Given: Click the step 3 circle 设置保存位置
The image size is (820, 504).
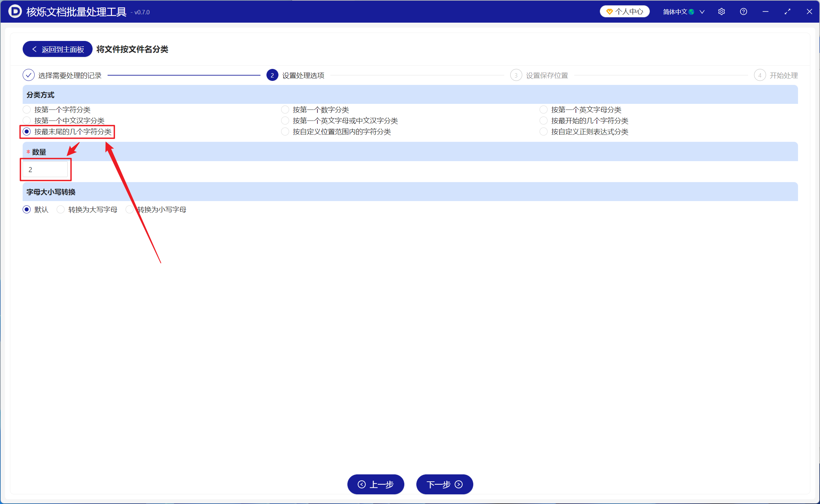Looking at the screenshot, I should [x=516, y=75].
